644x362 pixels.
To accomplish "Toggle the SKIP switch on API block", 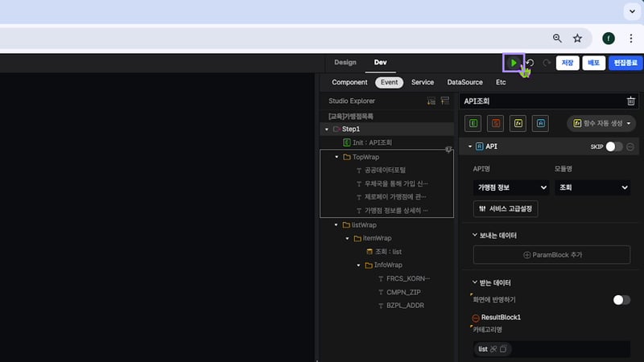I will click(614, 146).
